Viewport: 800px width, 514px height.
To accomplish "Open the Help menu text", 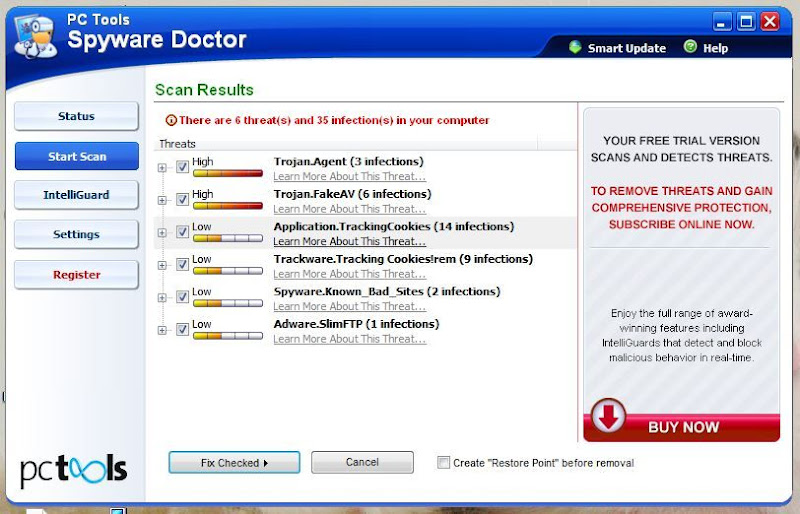I will tap(715, 48).
